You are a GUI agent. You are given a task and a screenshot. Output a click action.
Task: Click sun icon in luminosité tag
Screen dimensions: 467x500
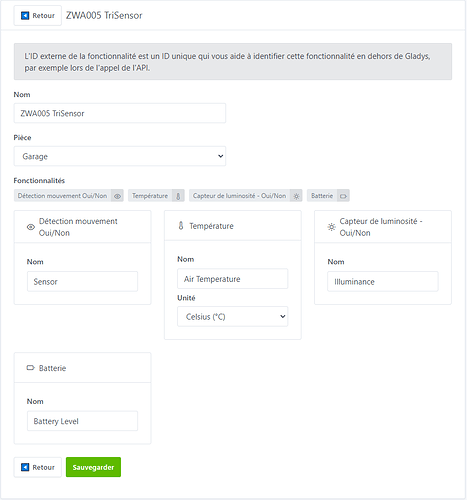296,196
